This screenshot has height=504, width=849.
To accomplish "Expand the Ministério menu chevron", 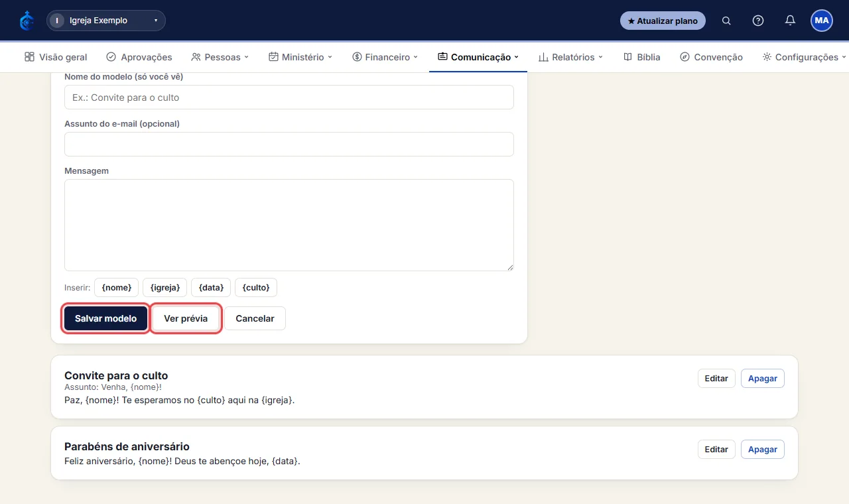I will click(x=330, y=57).
